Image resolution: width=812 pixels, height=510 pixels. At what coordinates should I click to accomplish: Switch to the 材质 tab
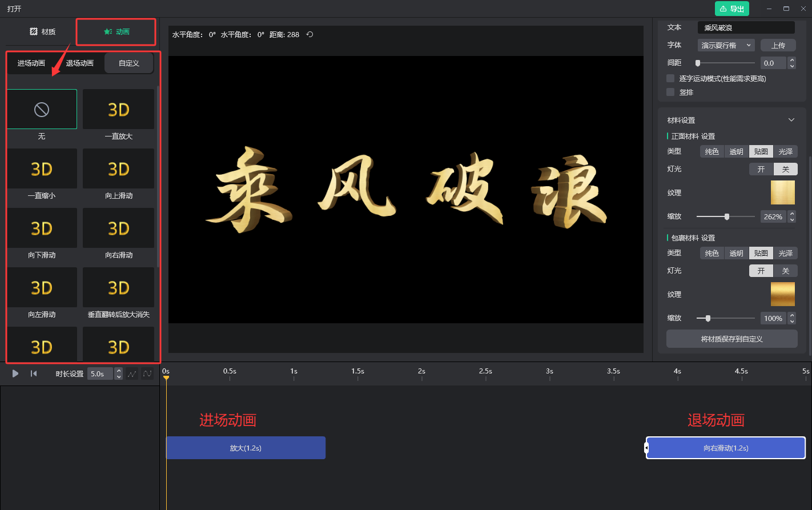click(43, 32)
